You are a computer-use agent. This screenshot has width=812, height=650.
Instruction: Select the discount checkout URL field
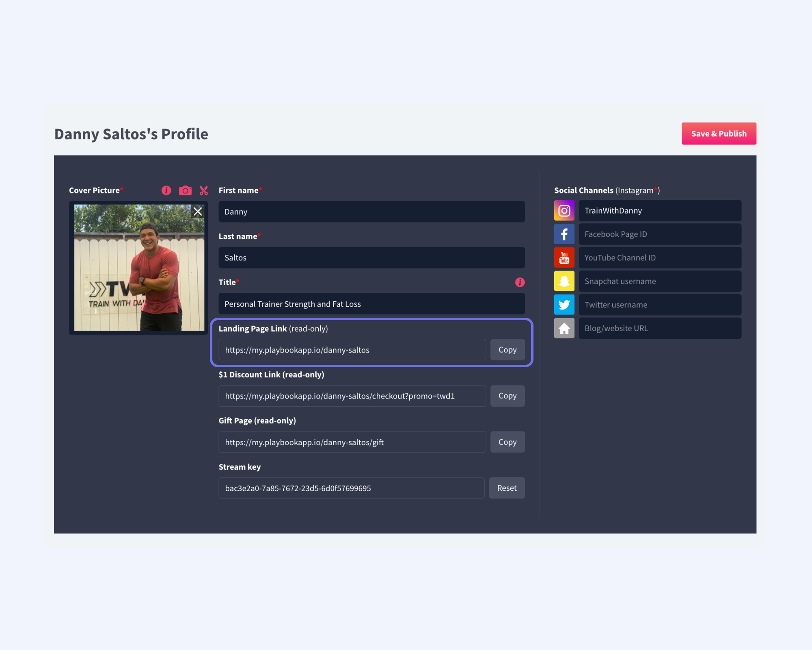click(352, 396)
